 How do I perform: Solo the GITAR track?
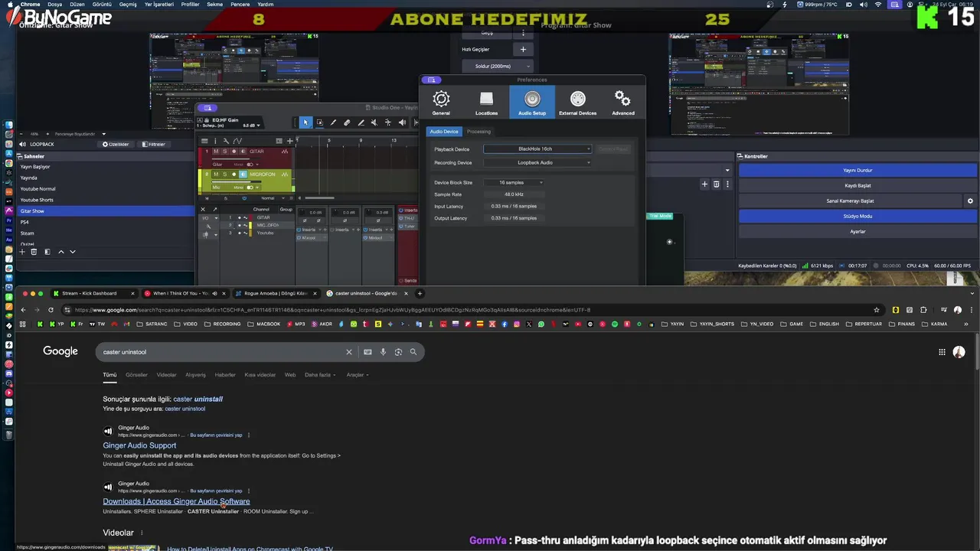[x=224, y=152]
